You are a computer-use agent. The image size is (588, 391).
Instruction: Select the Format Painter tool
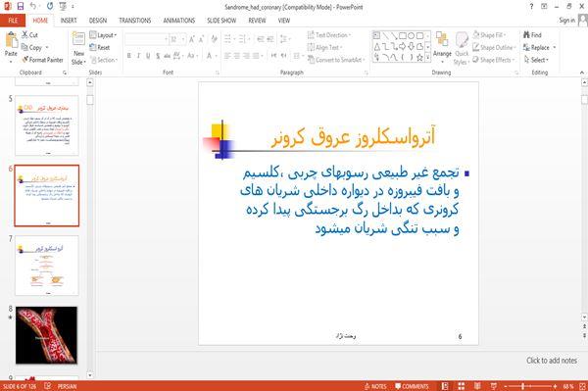[42, 60]
